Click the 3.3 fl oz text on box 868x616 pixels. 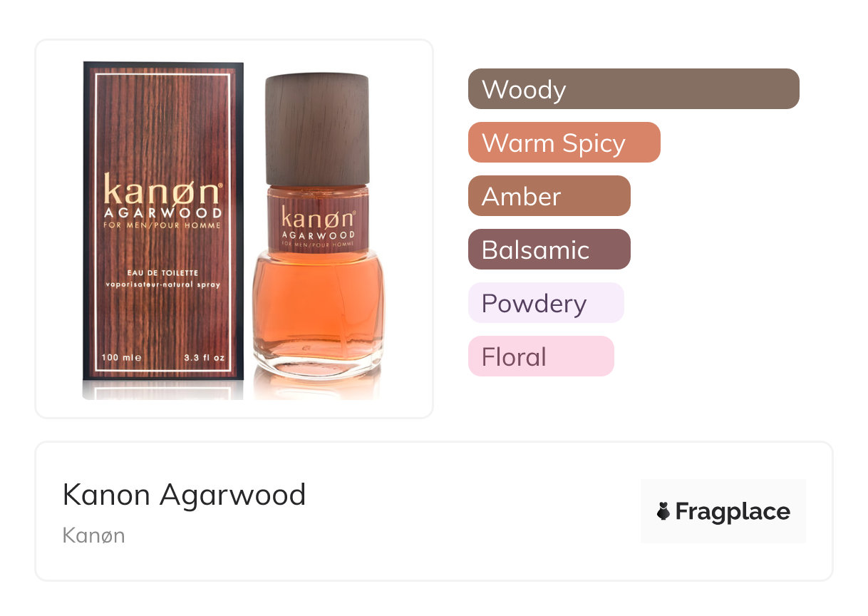coord(205,357)
